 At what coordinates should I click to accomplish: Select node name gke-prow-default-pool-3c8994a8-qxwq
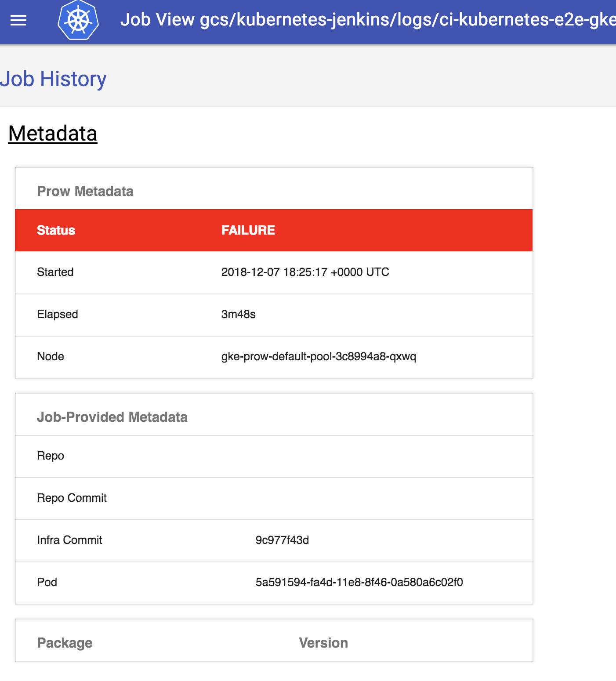[x=319, y=356]
